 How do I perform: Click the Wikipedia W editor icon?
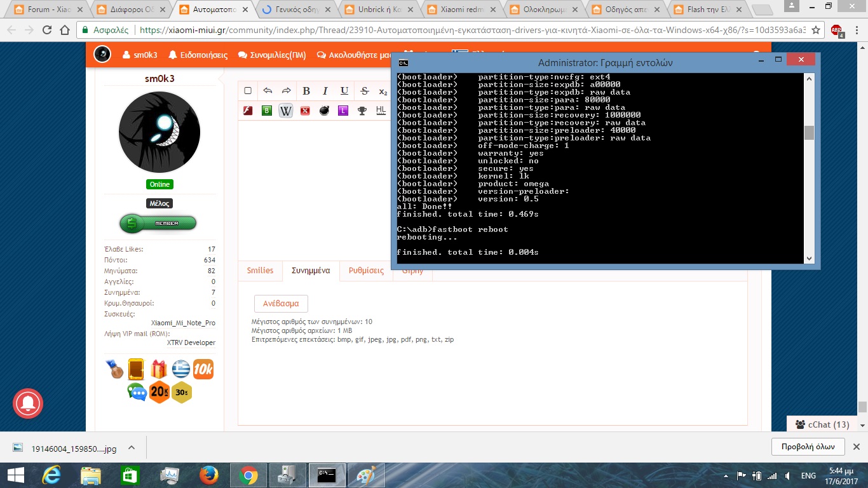286,111
